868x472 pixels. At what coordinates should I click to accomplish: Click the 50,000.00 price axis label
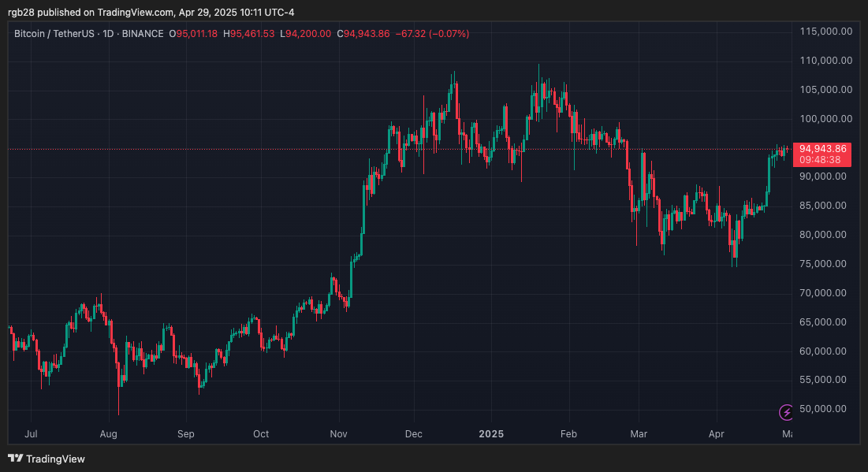823,408
